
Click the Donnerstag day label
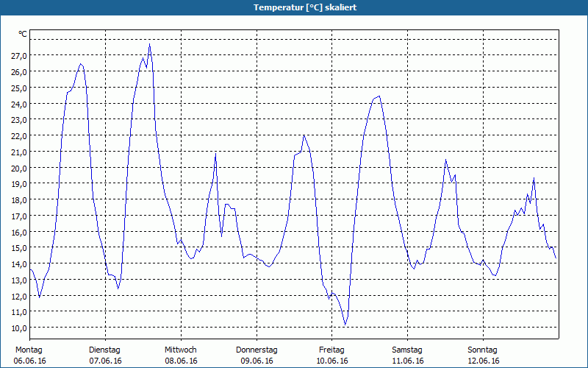pyautogui.click(x=257, y=350)
